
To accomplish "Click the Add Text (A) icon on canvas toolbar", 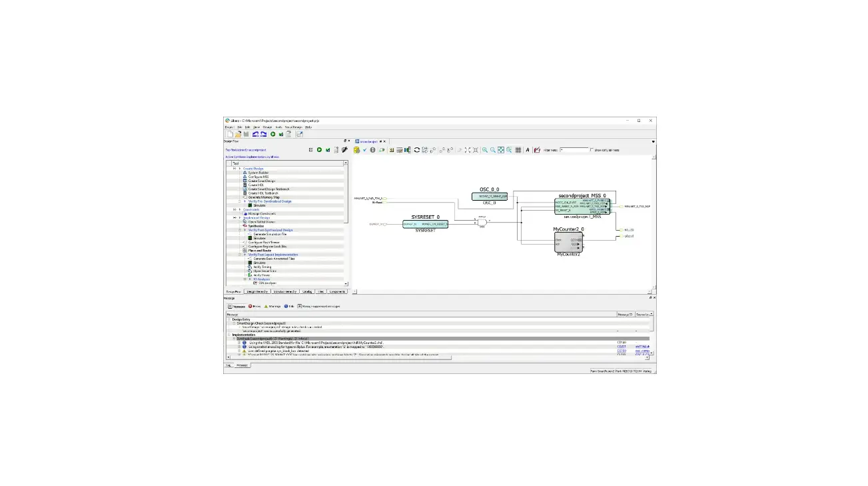I will point(529,150).
